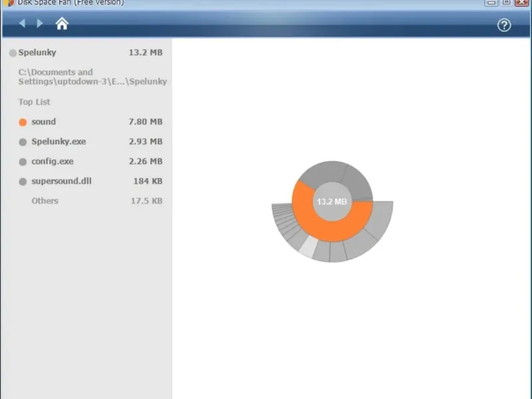This screenshot has width=532, height=399.
Task: Click the 13.2 MB center of chart
Action: coord(332,201)
